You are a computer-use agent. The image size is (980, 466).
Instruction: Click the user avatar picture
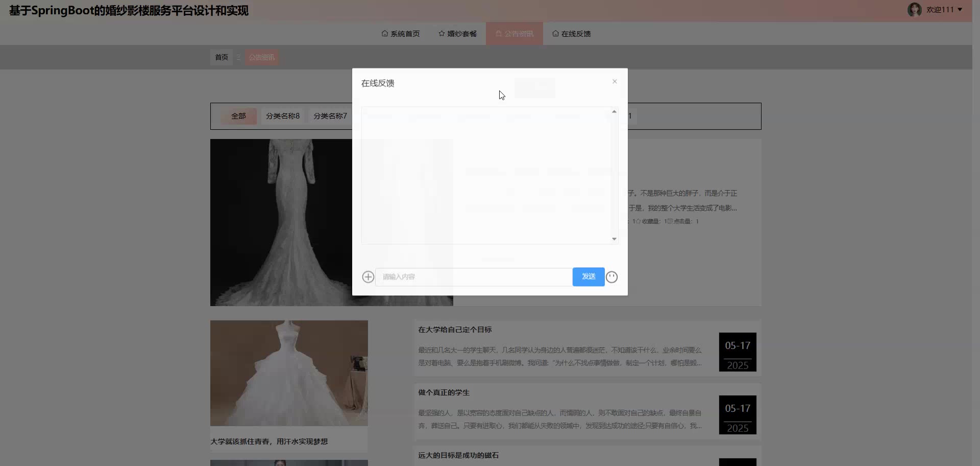coord(914,10)
